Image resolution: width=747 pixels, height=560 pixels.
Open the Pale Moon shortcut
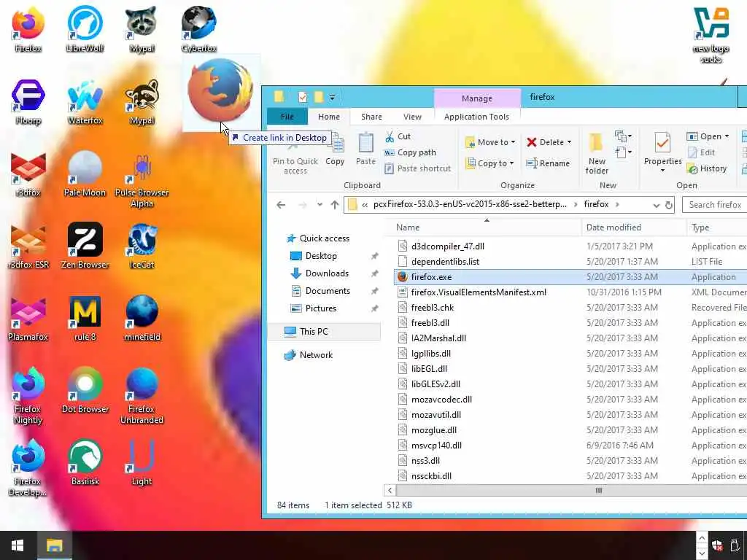[85, 174]
